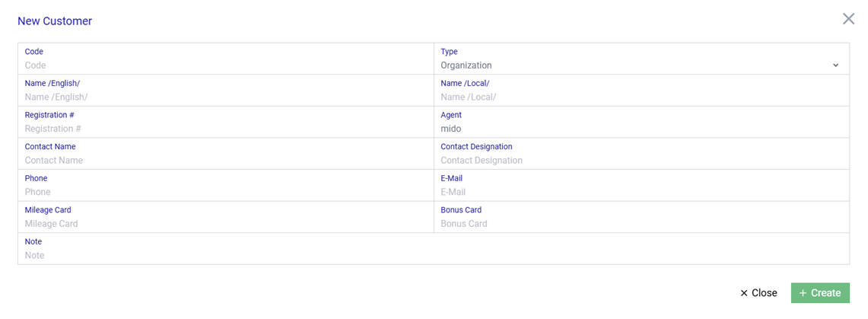Select the Name /Local/ input box
The height and width of the screenshot is (319, 868).
coord(641,97)
